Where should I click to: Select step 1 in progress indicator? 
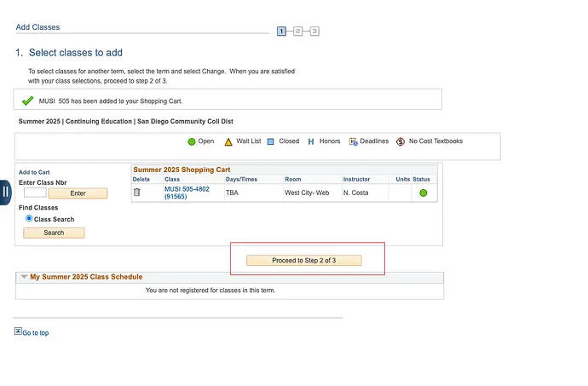point(282,32)
